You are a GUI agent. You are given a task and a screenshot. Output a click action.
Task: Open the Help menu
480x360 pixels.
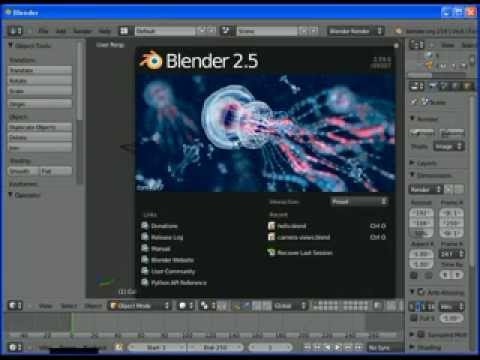[x=105, y=31]
